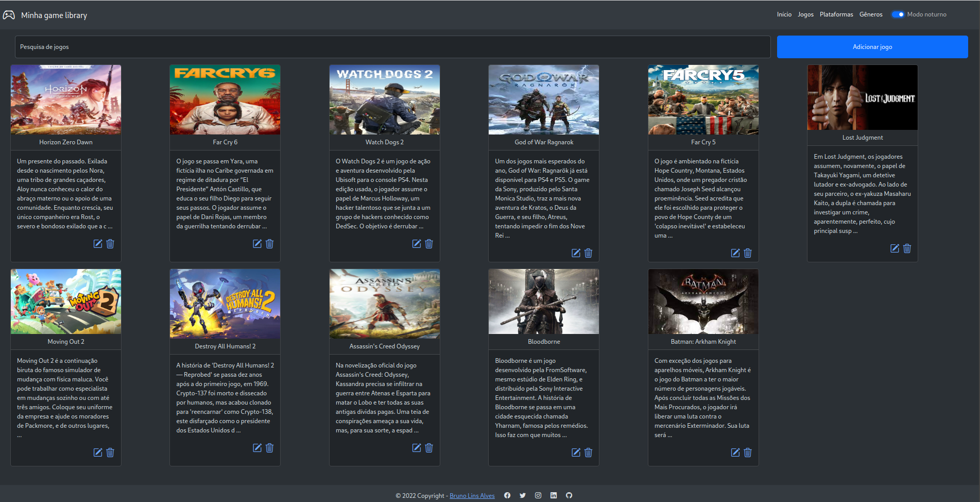Viewport: 980px width, 502px height.
Task: Delete the Far Cry 5 game
Action: pos(748,253)
